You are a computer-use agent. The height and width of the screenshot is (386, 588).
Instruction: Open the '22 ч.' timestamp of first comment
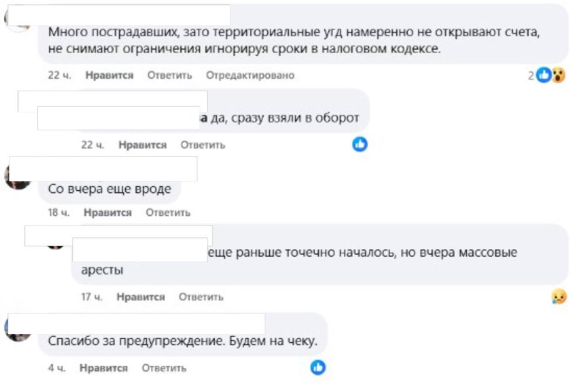[59, 75]
